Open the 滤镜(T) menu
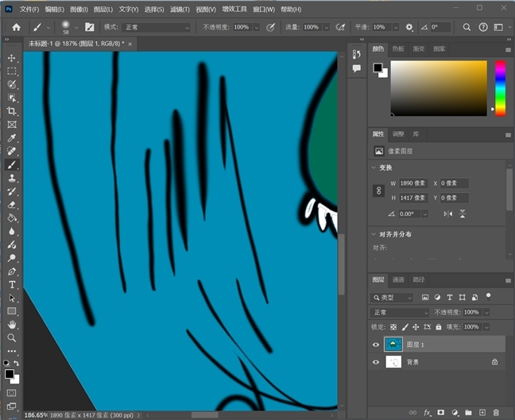 coord(180,10)
